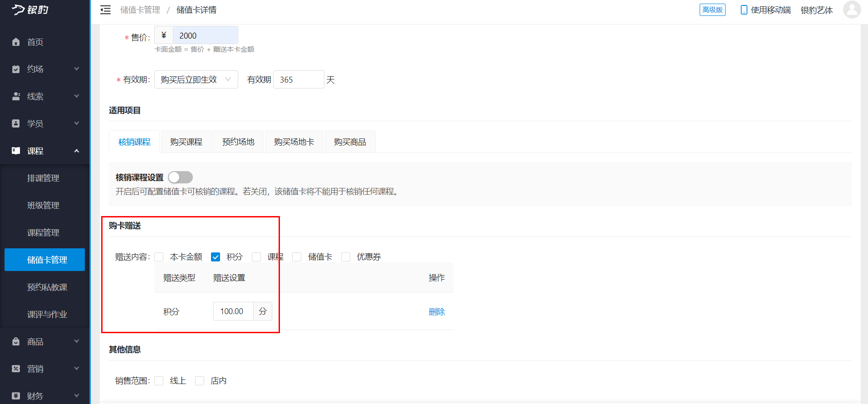
Task: Switch to the 核销课程 tab
Action: point(134,142)
